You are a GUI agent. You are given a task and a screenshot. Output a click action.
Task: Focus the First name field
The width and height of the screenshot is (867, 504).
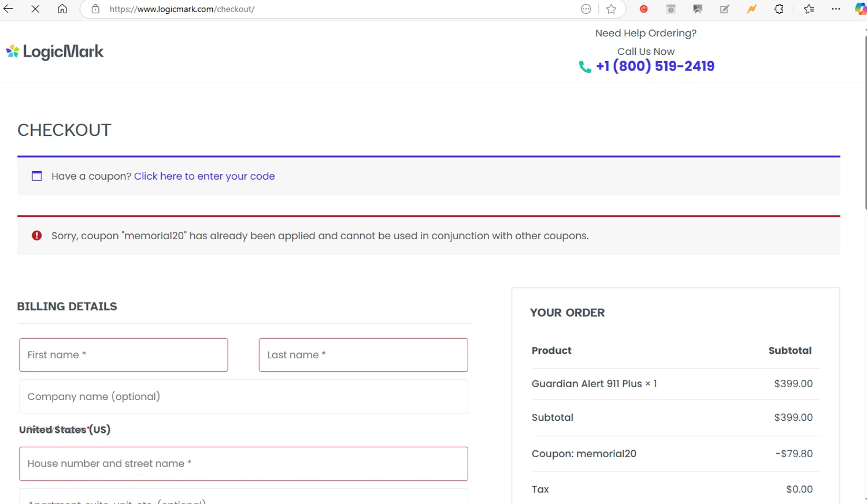click(124, 355)
